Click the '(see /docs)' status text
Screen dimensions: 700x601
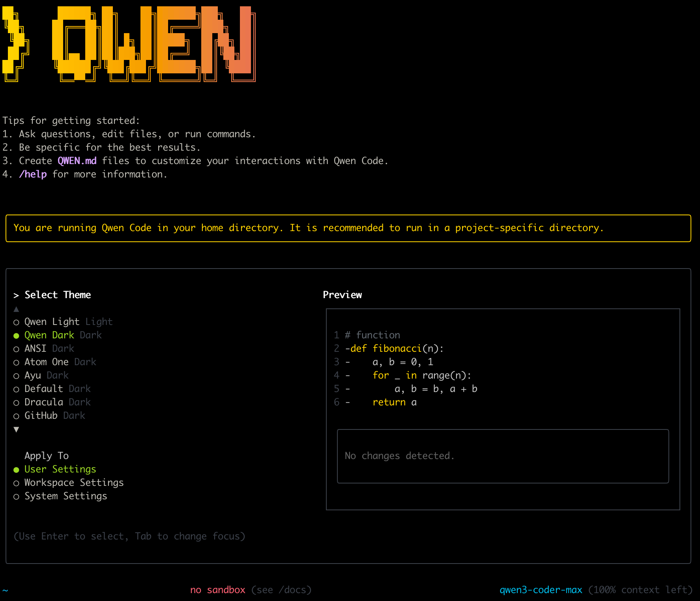281,590
